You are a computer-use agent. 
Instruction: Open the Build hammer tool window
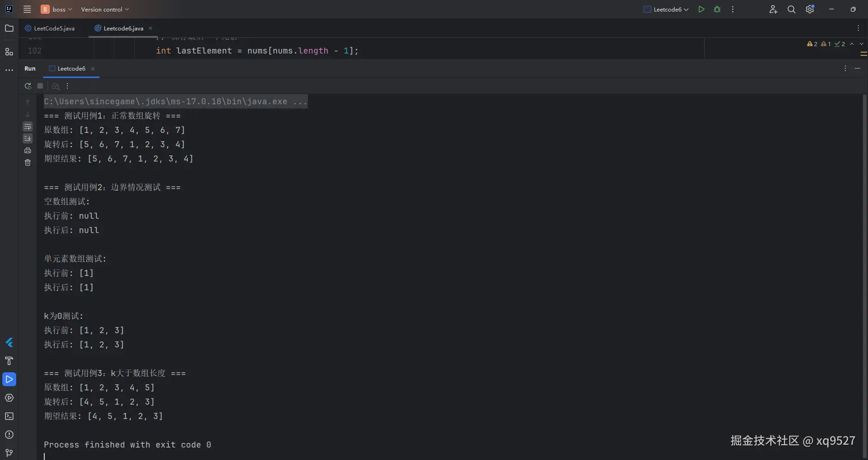pyautogui.click(x=9, y=361)
